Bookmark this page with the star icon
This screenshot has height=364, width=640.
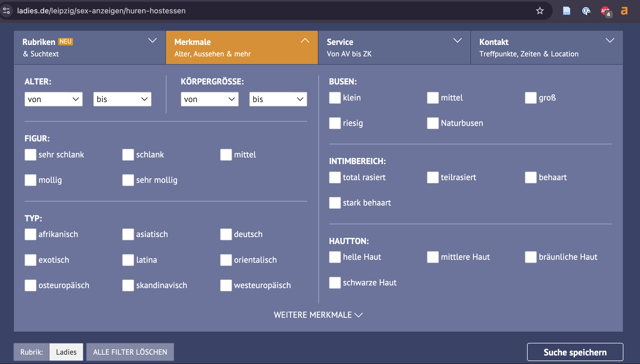(x=540, y=11)
